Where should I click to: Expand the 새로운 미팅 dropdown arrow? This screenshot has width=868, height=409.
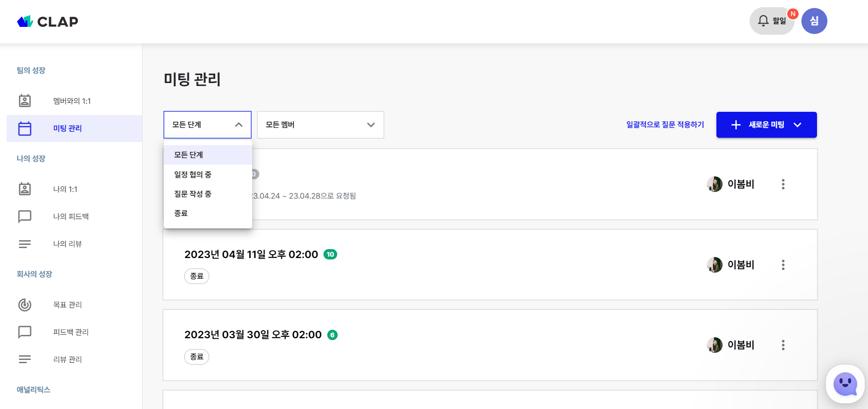798,125
